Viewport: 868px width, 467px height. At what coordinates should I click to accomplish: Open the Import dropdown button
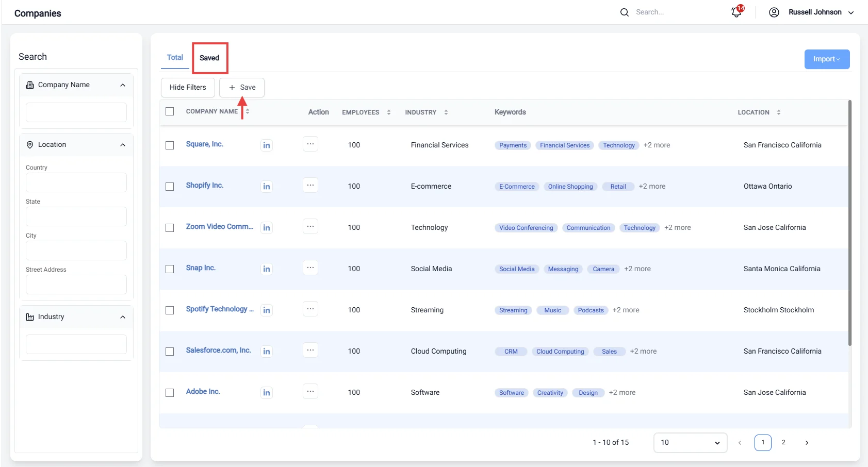827,59
